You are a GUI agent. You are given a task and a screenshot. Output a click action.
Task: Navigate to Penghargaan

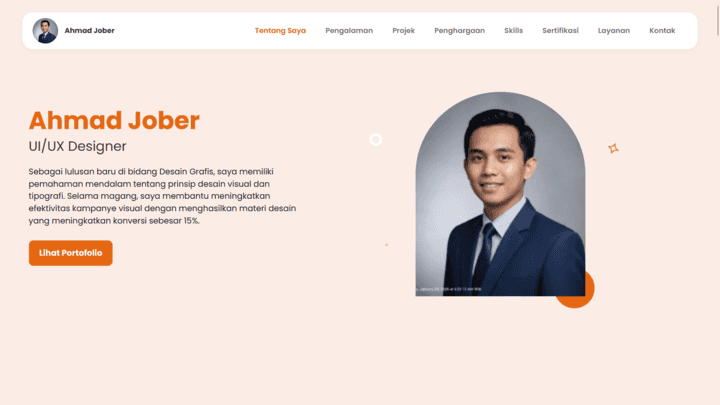coord(459,31)
